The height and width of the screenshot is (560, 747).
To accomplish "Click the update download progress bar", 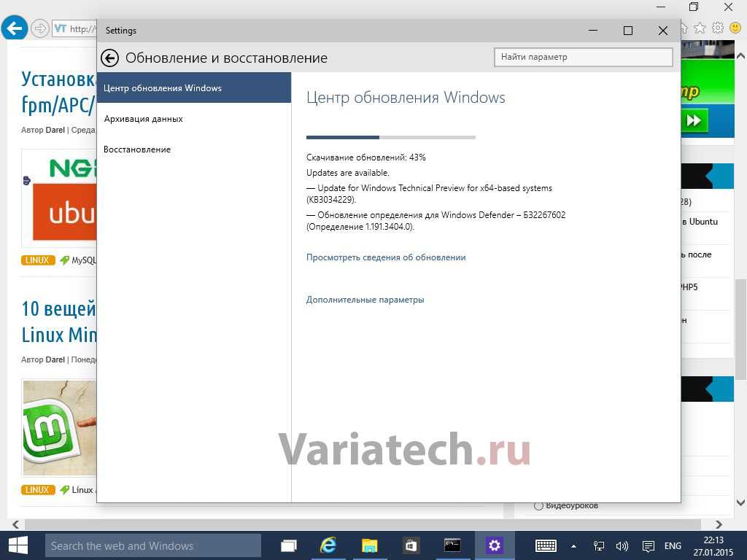I will click(x=390, y=137).
